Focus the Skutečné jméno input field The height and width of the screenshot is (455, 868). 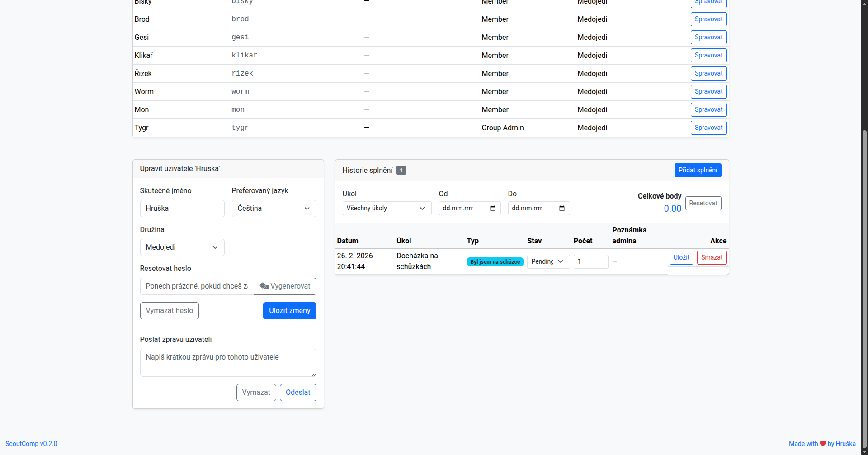coord(182,209)
